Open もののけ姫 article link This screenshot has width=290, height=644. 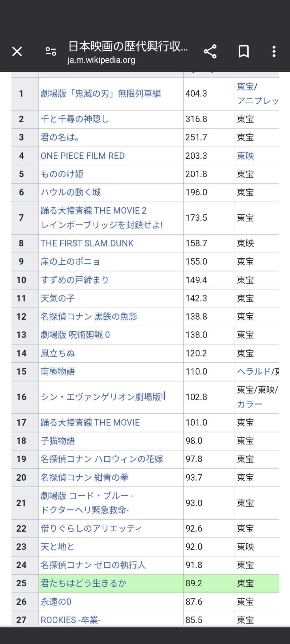click(x=62, y=174)
